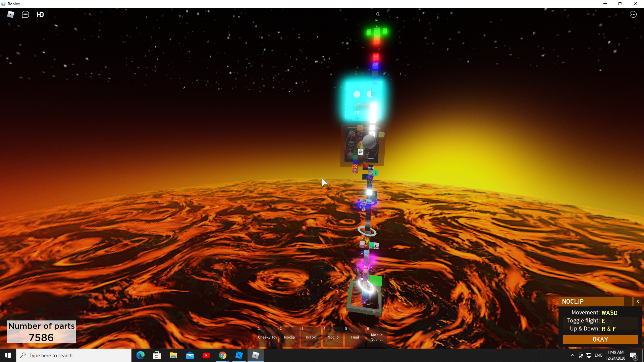This screenshot has width=644, height=362.
Task: Click the system clock/date display
Action: click(x=615, y=355)
